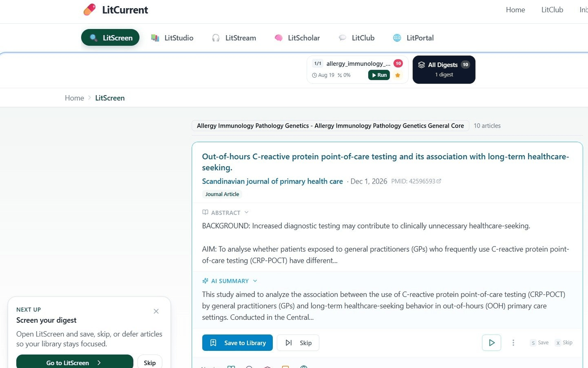Image resolution: width=588 pixels, height=368 pixels.
Task: Click the 0% progress indicator on digest card
Action: coord(344,75)
